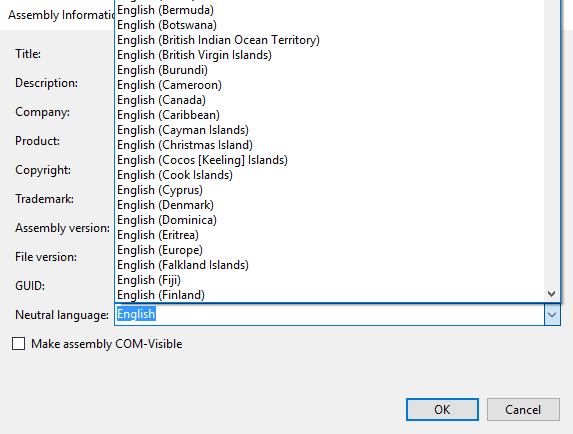
Task: Click inside the Neutral language text field
Action: point(330,315)
